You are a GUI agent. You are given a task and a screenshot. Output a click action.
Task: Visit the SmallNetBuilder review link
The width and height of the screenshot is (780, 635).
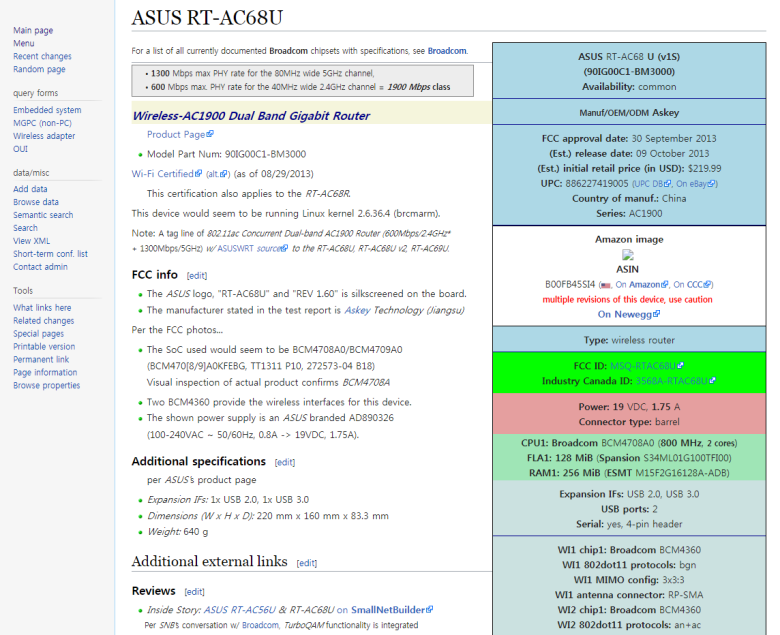(392, 609)
